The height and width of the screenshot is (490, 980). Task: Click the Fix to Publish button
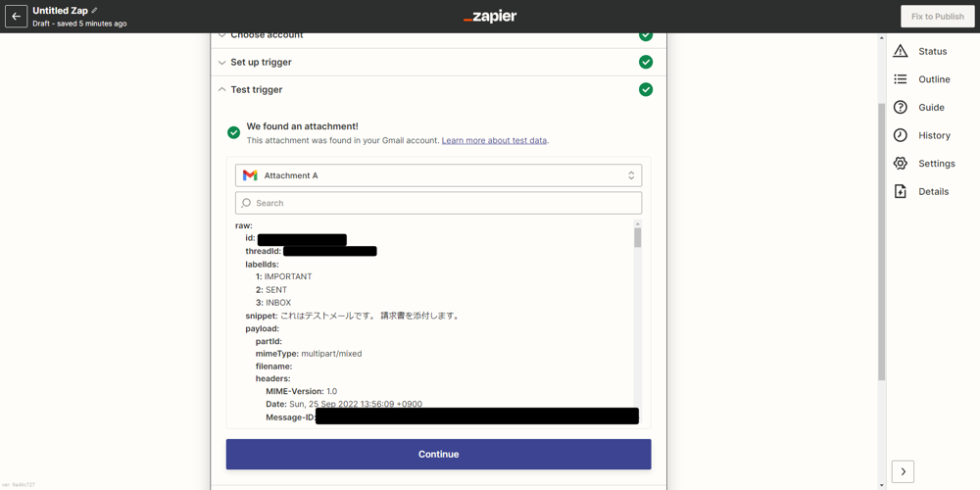point(938,17)
